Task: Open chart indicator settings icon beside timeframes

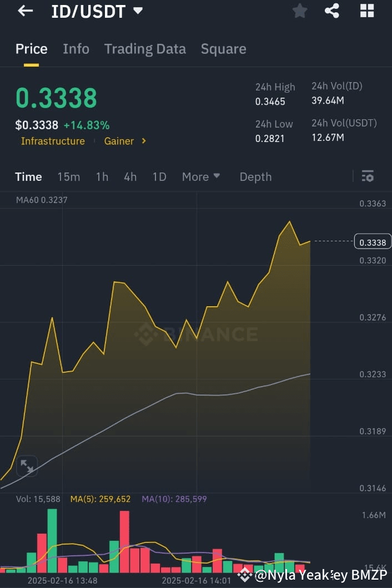Action: (x=368, y=176)
